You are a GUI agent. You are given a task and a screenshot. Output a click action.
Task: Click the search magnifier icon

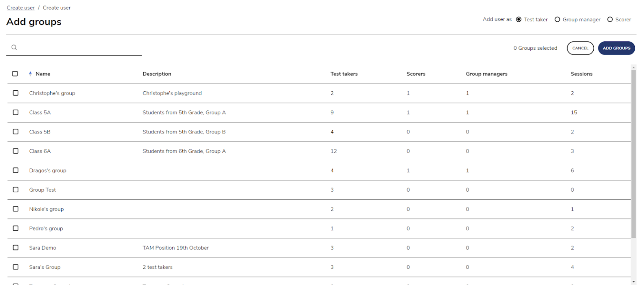pos(14,48)
